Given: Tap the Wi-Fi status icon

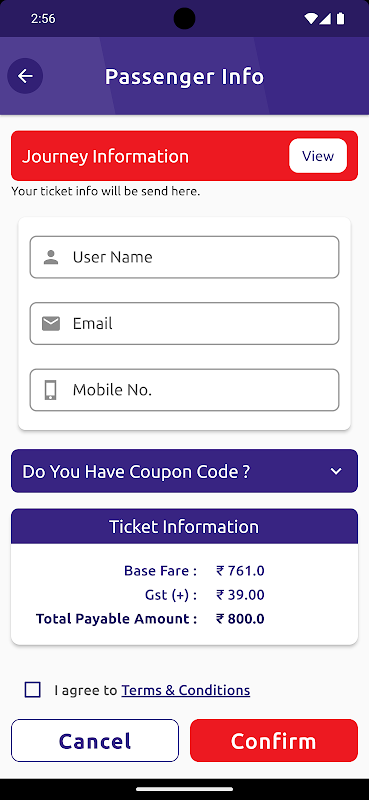Looking at the screenshot, I should 310,19.
